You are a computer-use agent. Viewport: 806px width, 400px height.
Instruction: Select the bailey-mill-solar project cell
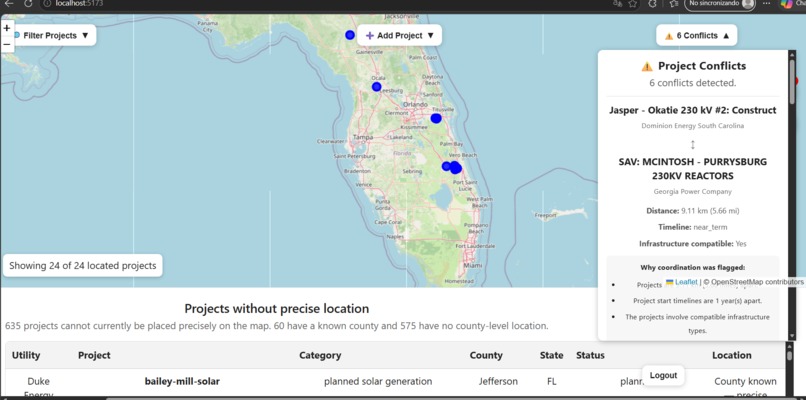point(182,381)
